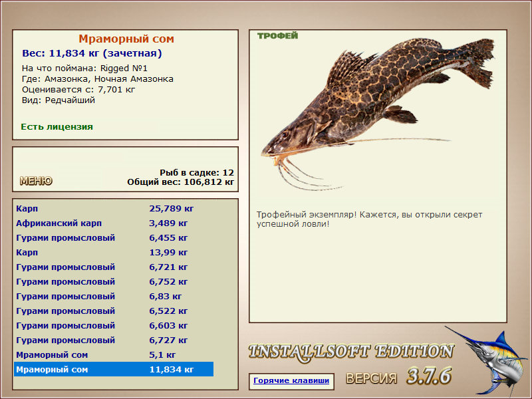Select the Африканский карп 3,489 кг row
The height and width of the screenshot is (399, 532).
(114, 223)
